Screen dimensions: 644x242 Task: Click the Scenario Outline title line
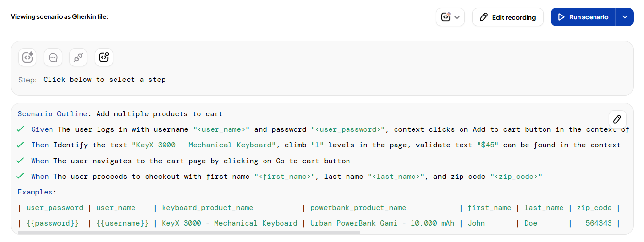click(x=120, y=114)
